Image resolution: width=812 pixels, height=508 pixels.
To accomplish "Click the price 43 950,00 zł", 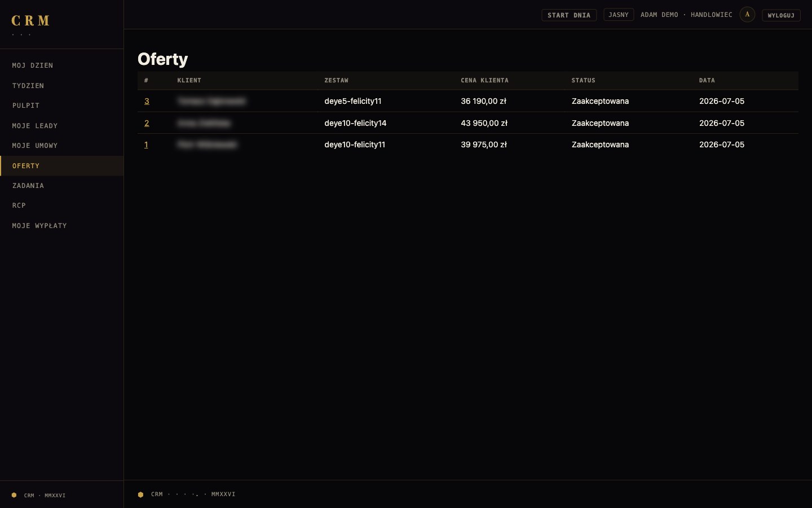I will point(484,123).
